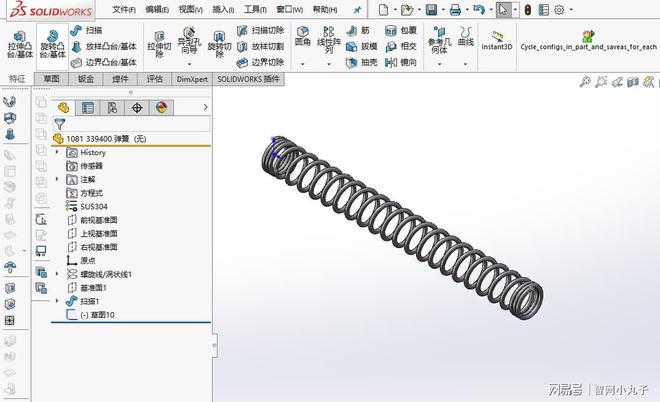The height and width of the screenshot is (402, 660).
Task: Select the Revolved Boss/Base (旋转凸台/基体) tool
Action: pos(53,45)
